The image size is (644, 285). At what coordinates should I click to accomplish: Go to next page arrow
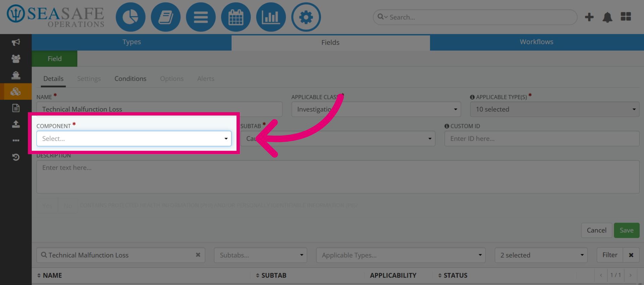631,275
